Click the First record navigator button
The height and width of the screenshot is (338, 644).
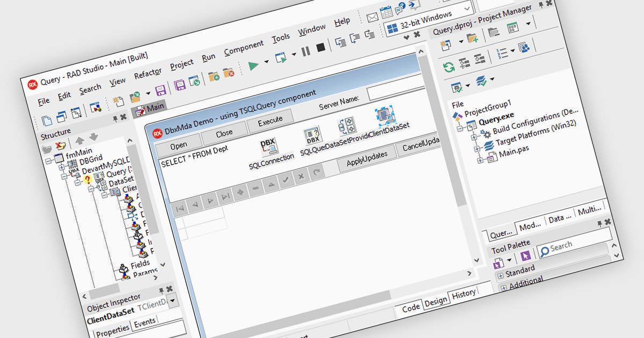click(180, 208)
